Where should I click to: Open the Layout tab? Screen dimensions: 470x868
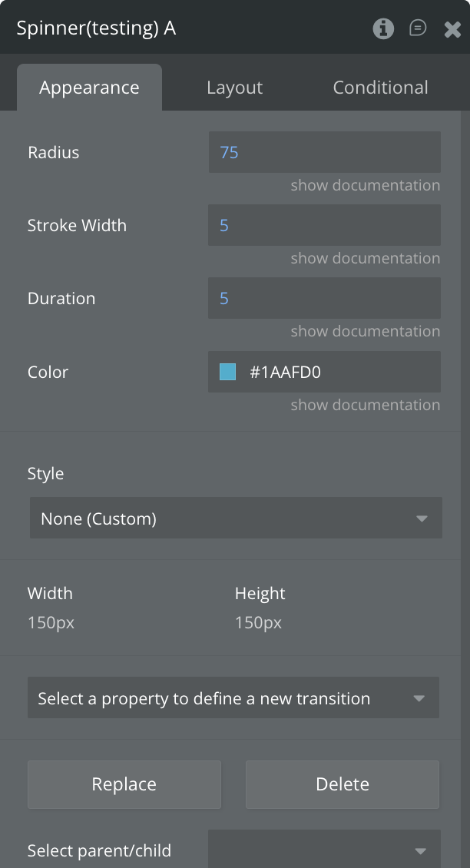tap(234, 88)
